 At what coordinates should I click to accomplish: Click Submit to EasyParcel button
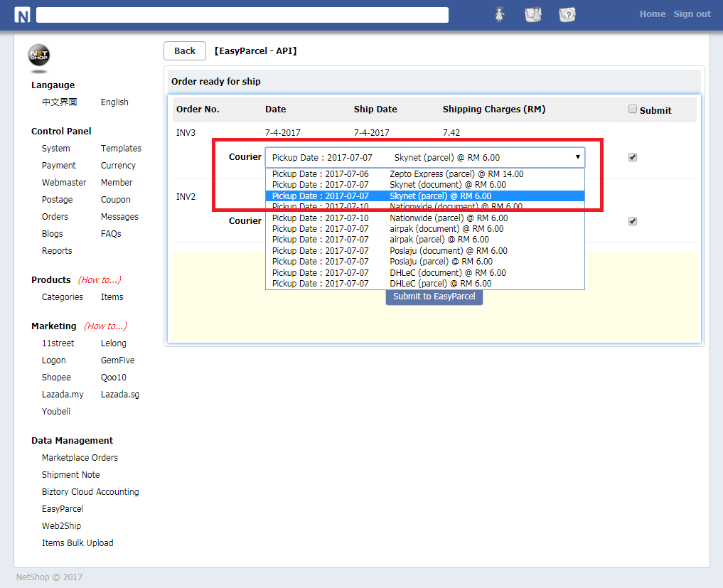click(434, 297)
